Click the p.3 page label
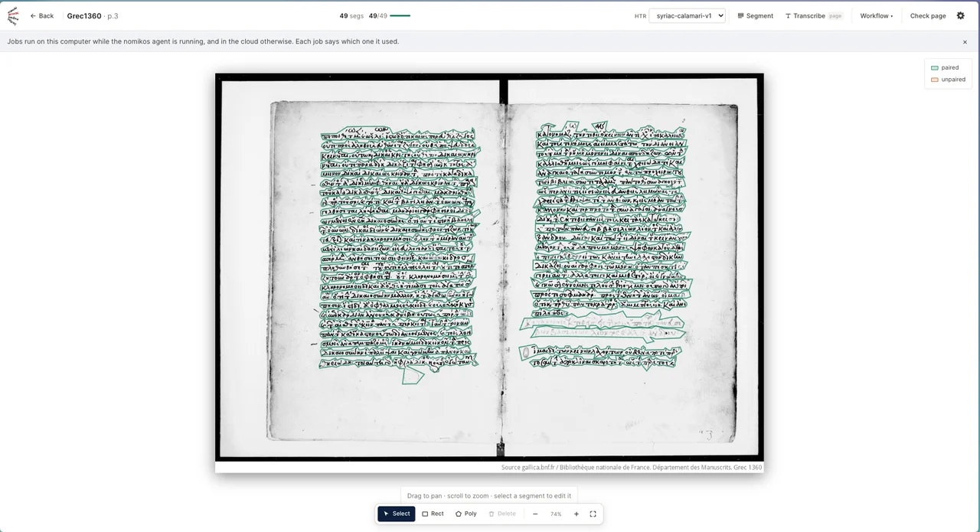Image resolution: width=980 pixels, height=532 pixels. pos(112,16)
